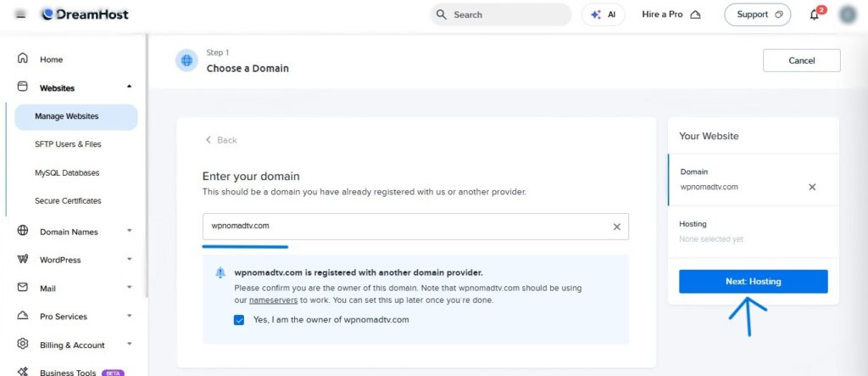Click the Next: Hosting button
The width and height of the screenshot is (868, 376).
754,282
